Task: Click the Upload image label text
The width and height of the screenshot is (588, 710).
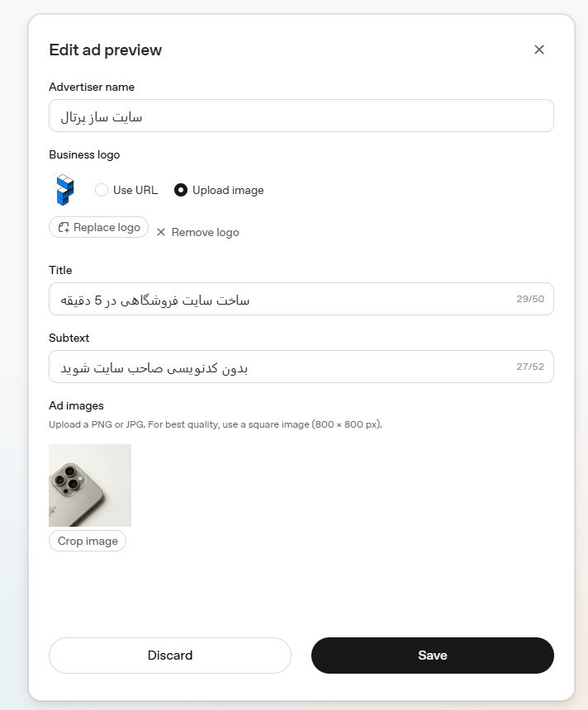Action: (228, 190)
